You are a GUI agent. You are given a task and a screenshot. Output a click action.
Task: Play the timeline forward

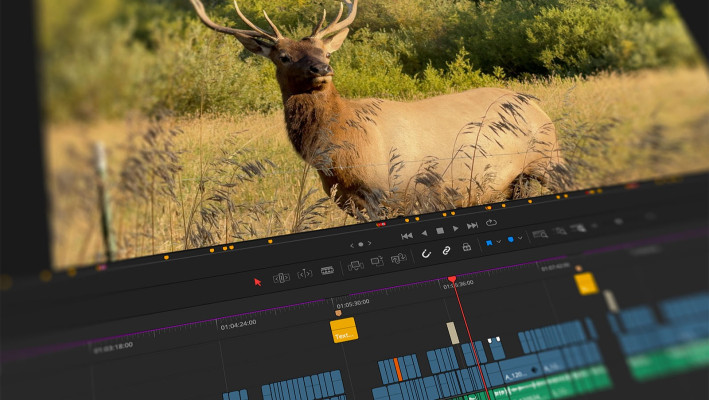coord(456,228)
